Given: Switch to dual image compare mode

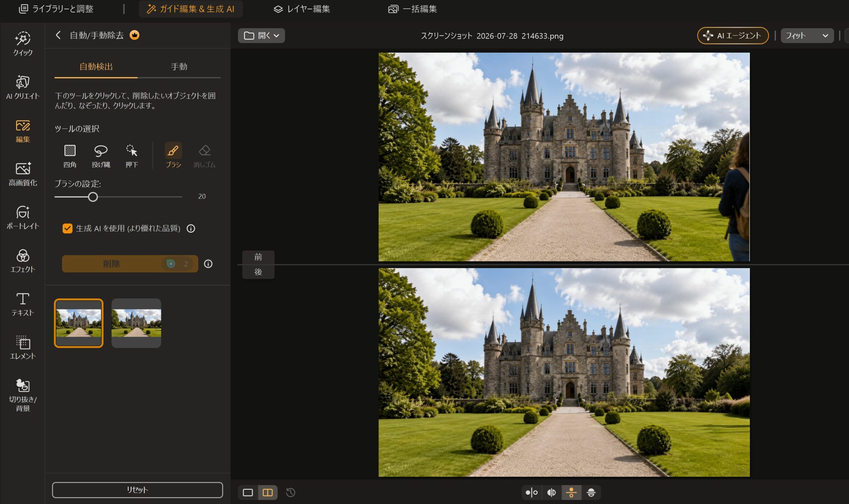Looking at the screenshot, I should [268, 492].
